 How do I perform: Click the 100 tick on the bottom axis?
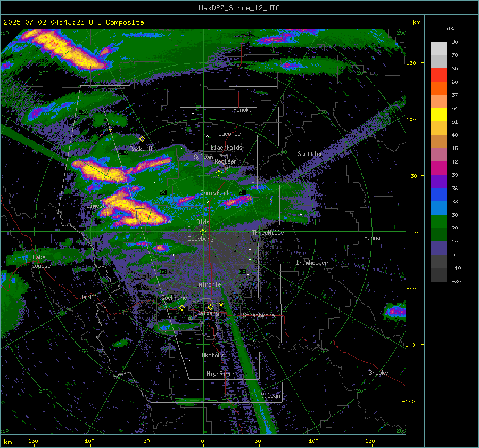coord(313,441)
